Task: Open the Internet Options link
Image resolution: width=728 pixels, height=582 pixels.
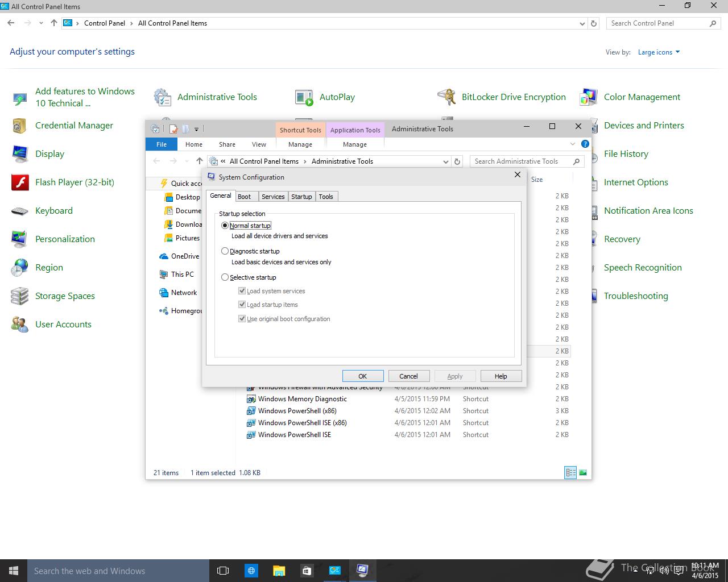Action: [x=636, y=182]
